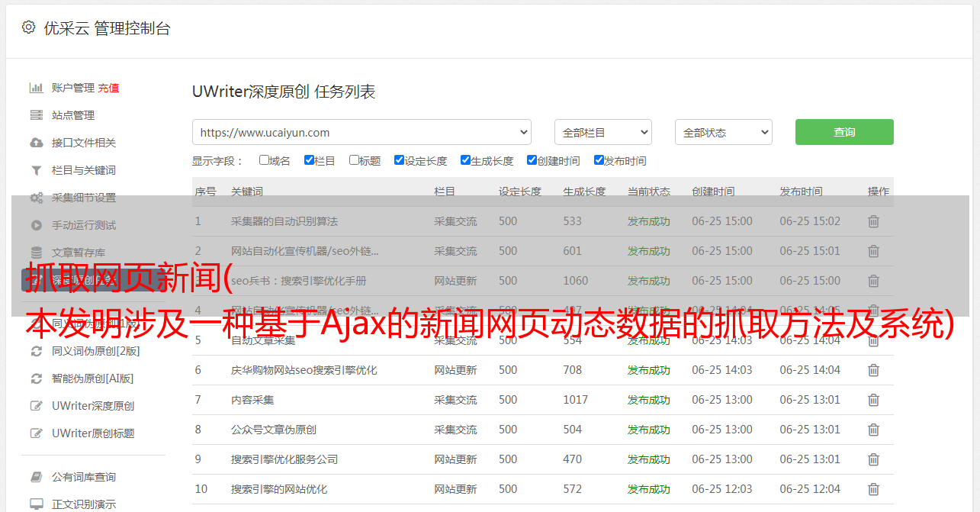Uncheck the 栏目 display field checkbox
Screen dimensions: 980x512
point(309,160)
